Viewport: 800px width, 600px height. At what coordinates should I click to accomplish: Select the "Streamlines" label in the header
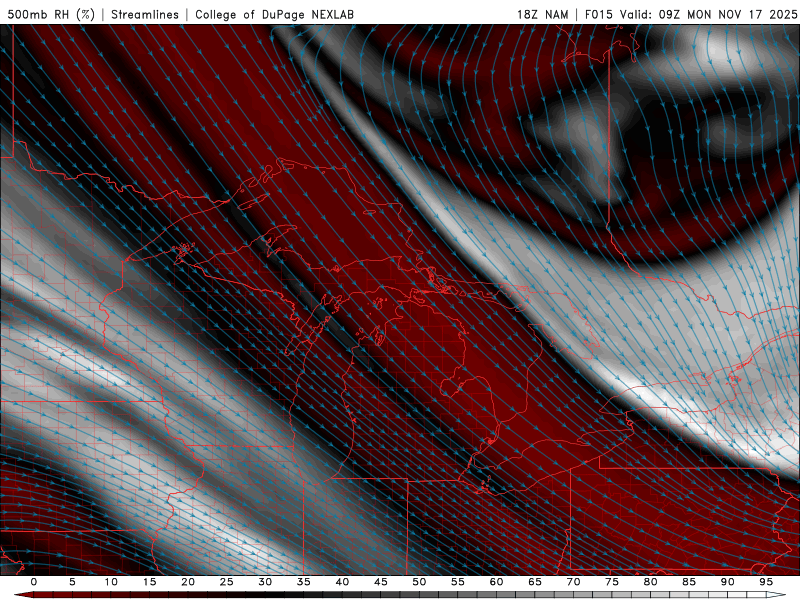[145, 14]
